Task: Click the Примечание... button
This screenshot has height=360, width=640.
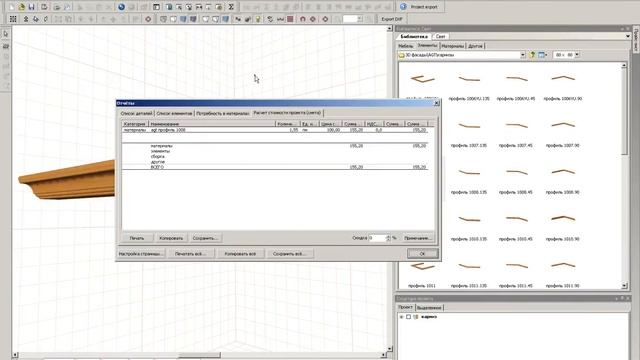Action: [x=417, y=238]
